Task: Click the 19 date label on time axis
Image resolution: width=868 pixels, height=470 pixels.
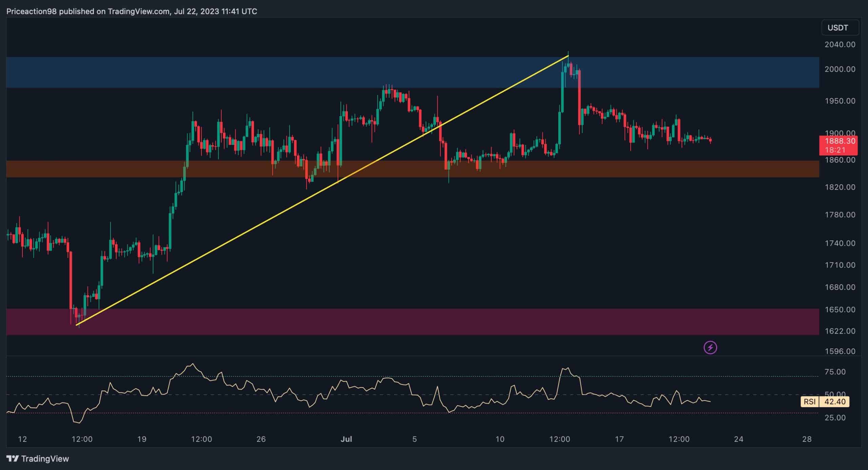Action: (142, 439)
